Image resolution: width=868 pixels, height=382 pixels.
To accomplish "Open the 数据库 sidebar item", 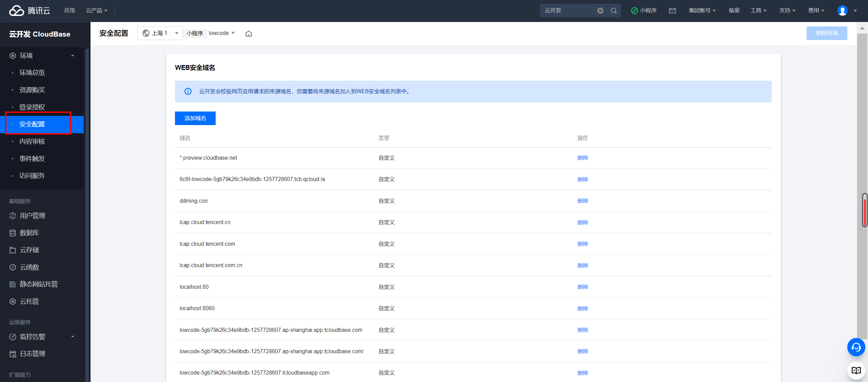I will pos(29,233).
